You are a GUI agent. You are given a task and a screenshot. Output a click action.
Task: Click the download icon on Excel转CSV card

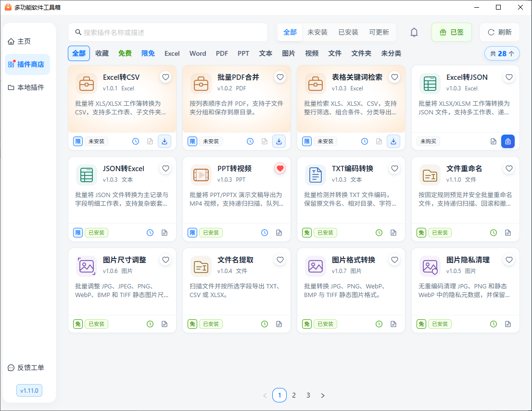tap(165, 141)
